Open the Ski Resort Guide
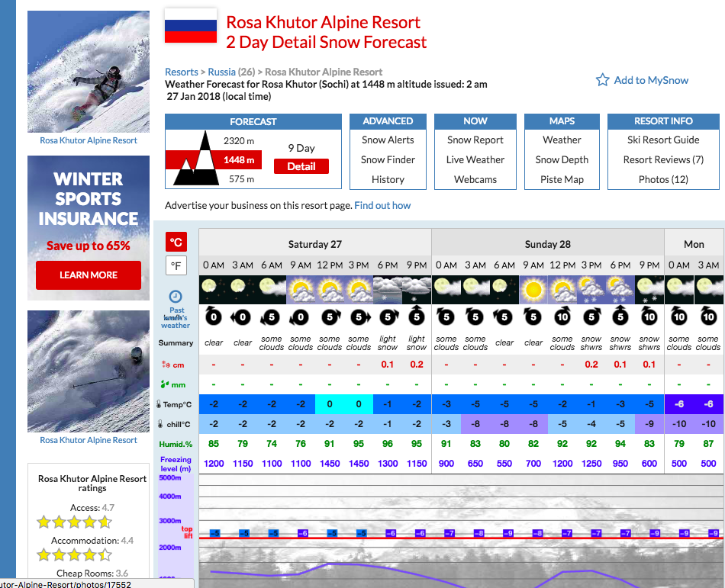This screenshot has height=588, width=725. pos(663,140)
